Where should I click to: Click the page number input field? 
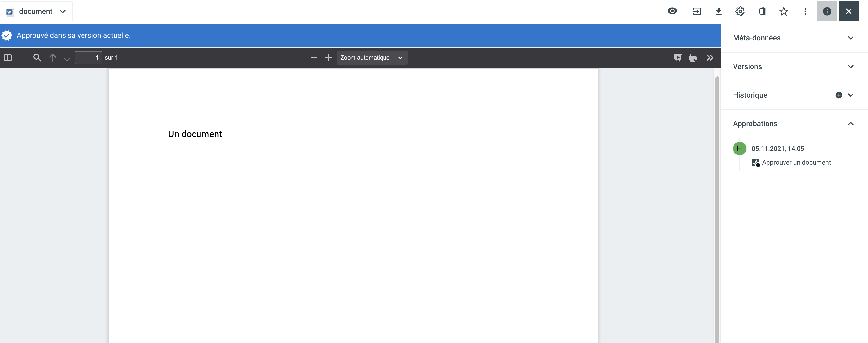tap(88, 58)
